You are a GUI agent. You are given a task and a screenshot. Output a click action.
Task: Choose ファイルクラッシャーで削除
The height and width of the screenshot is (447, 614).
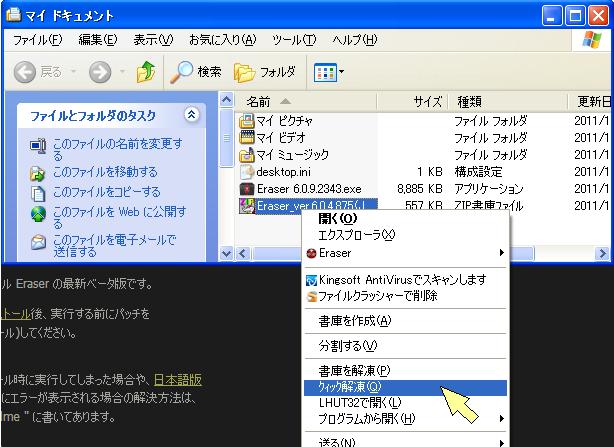pyautogui.click(x=406, y=296)
